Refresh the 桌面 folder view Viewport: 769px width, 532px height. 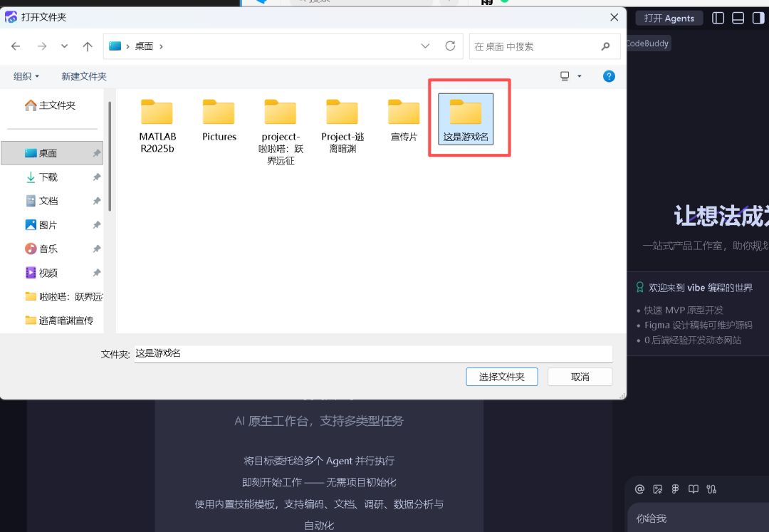(x=450, y=46)
